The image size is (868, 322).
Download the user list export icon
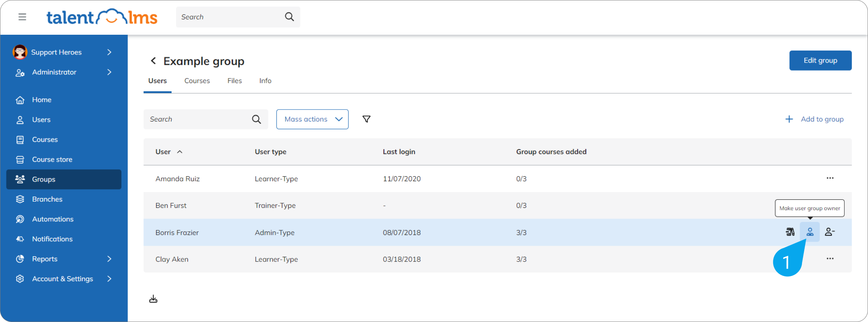(x=153, y=299)
